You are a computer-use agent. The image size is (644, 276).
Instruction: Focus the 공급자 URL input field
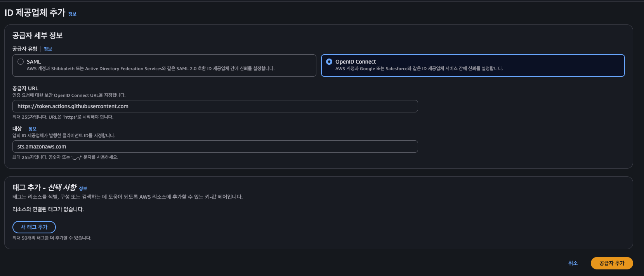tap(215, 106)
